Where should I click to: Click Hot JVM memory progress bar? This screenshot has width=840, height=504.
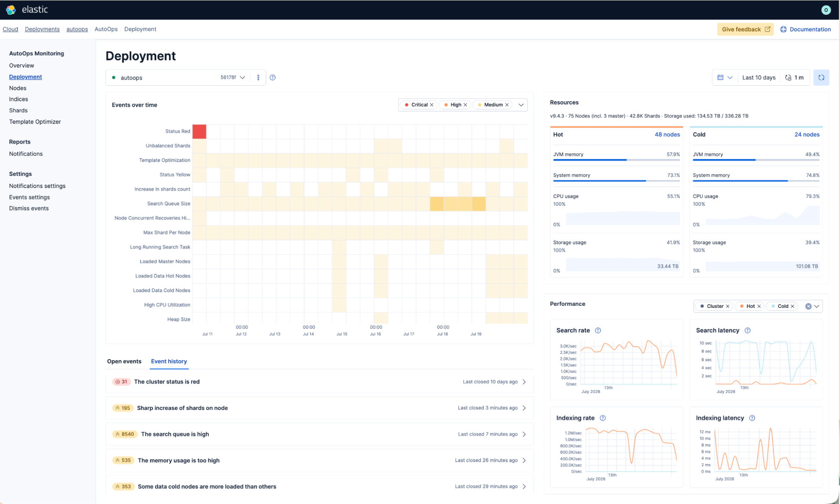coord(616,160)
